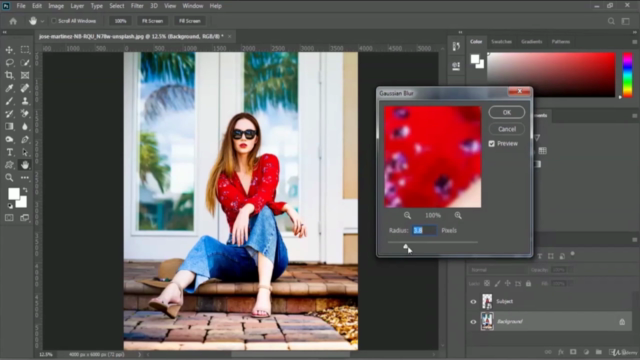
Task: Switch to the Patterns tab
Action: point(561,42)
